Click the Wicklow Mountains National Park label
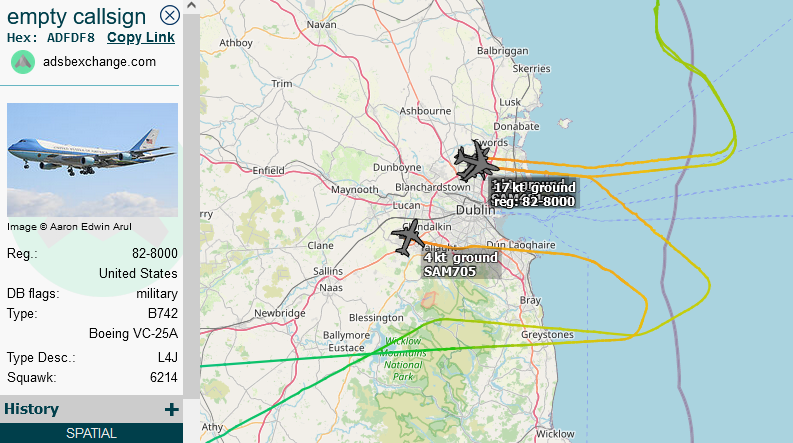793x443 pixels. point(403,359)
